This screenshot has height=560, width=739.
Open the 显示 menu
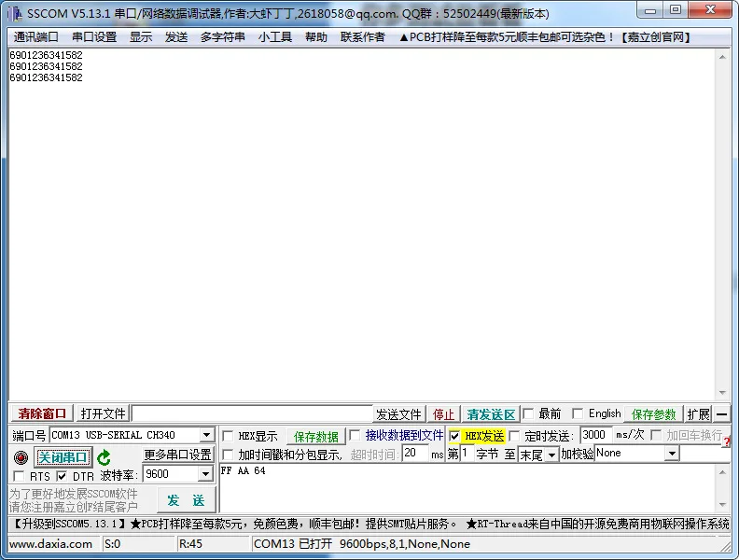[x=141, y=37]
